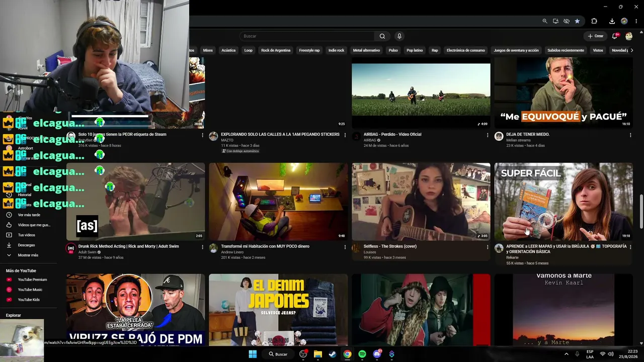Image resolution: width=644 pixels, height=362 pixels.
Task: Go to the Andrew Linero channel
Action: coord(232,252)
